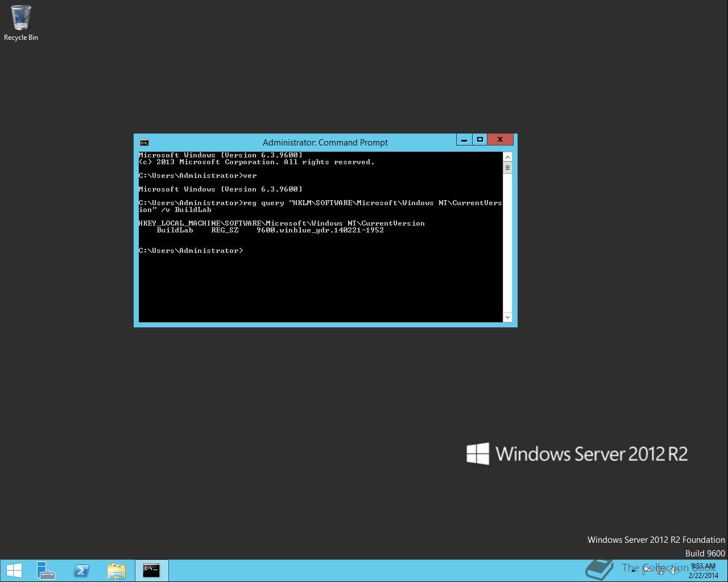This screenshot has width=728, height=582.
Task: Click the 'reg query' command line text
Action: click(320, 206)
